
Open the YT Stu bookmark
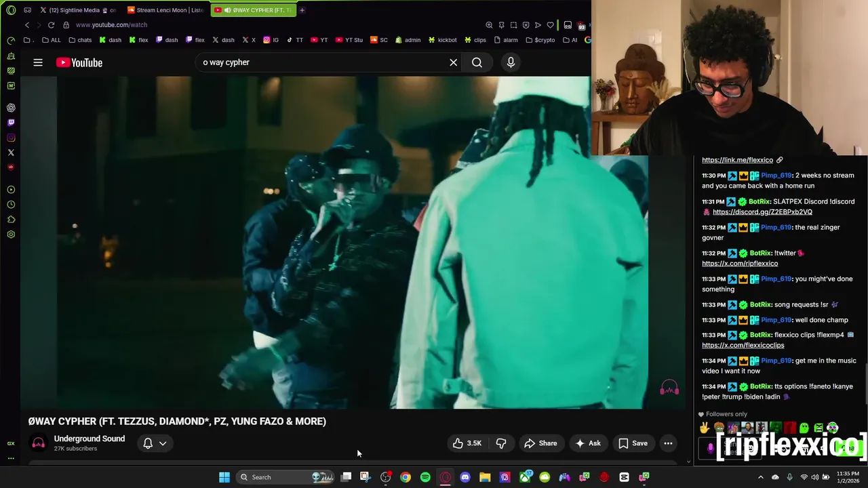pyautogui.click(x=349, y=40)
